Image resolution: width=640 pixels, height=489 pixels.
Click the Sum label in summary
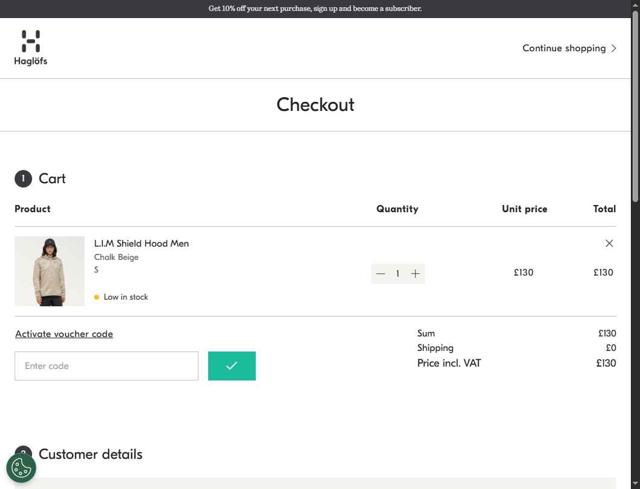426,333
